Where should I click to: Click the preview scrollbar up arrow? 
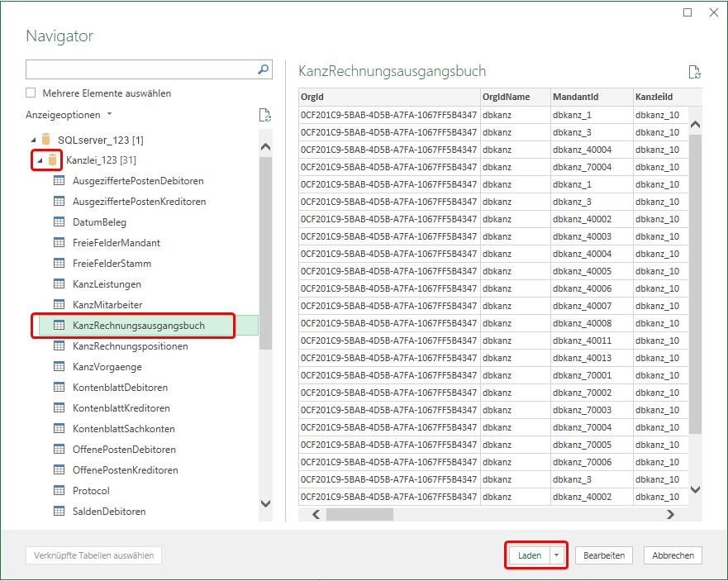click(x=695, y=125)
